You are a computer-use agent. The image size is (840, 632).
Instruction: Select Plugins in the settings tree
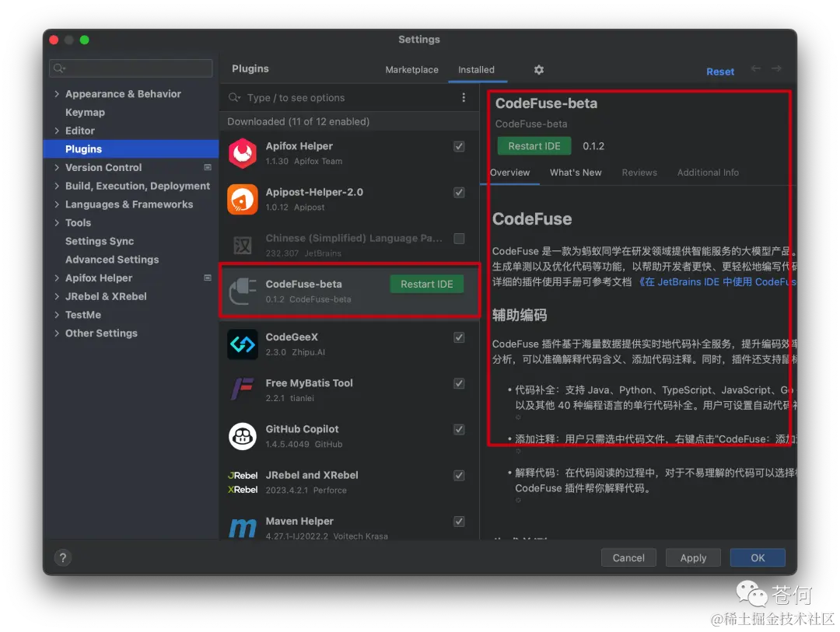coord(131,149)
